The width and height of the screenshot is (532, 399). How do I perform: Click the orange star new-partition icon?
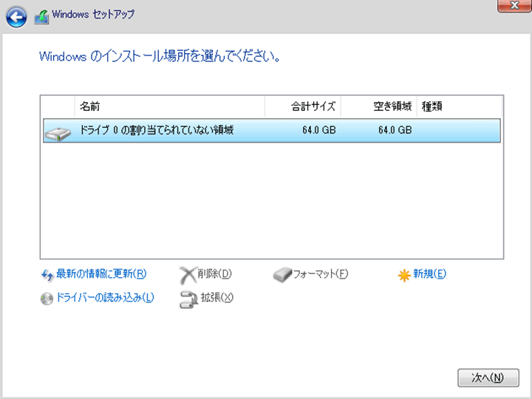404,275
